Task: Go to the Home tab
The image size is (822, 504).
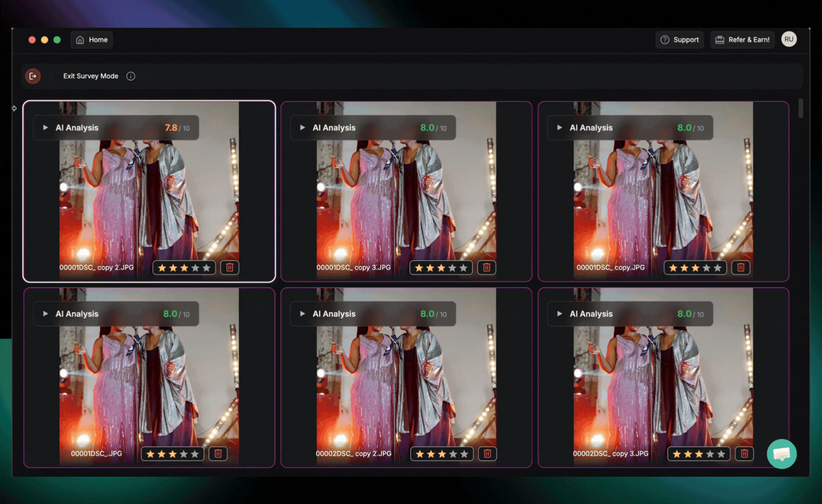Action: tap(92, 40)
